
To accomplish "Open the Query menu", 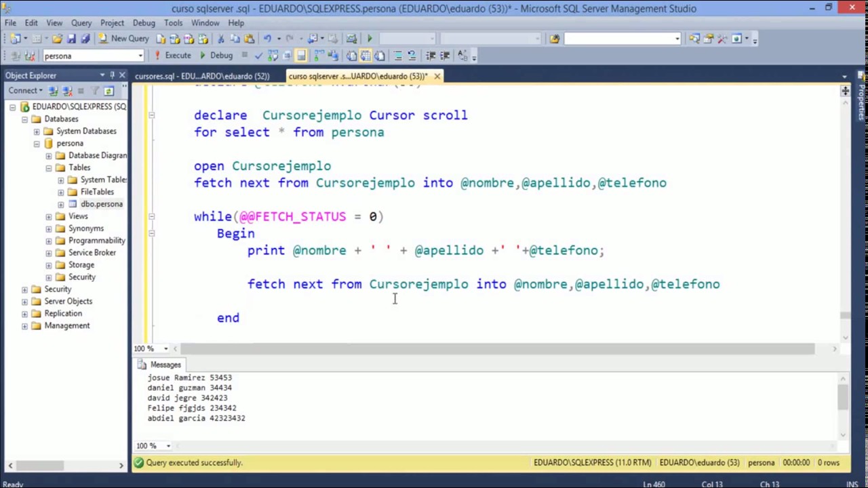I will [x=81, y=23].
